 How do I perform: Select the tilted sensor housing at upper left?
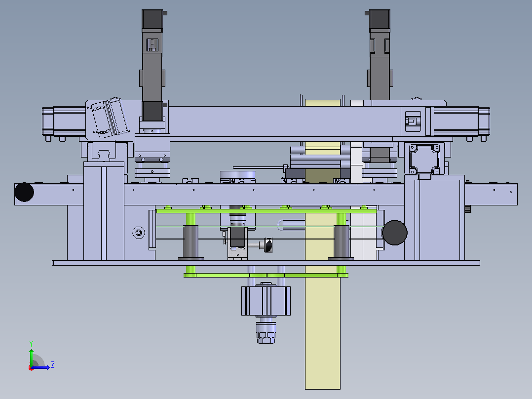110,117
